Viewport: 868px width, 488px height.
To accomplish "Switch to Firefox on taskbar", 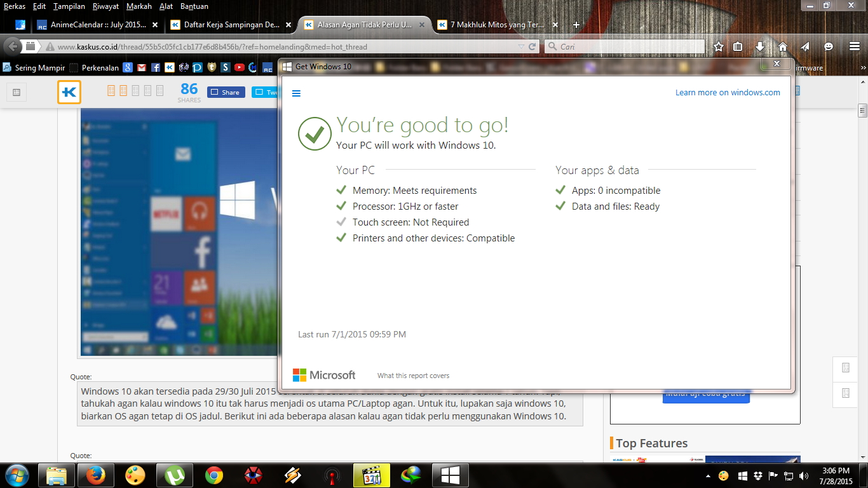I will pyautogui.click(x=96, y=475).
